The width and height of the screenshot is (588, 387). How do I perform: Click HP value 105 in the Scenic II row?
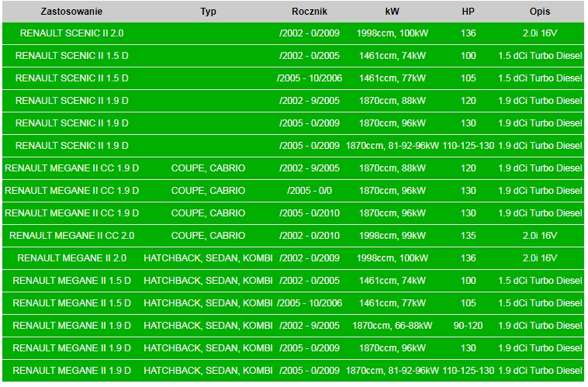tap(468, 78)
